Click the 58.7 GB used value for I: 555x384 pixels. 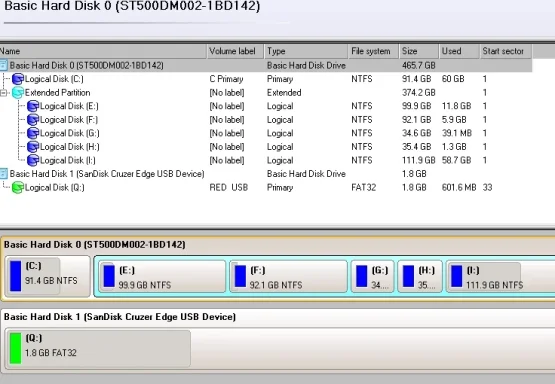[x=456, y=160]
